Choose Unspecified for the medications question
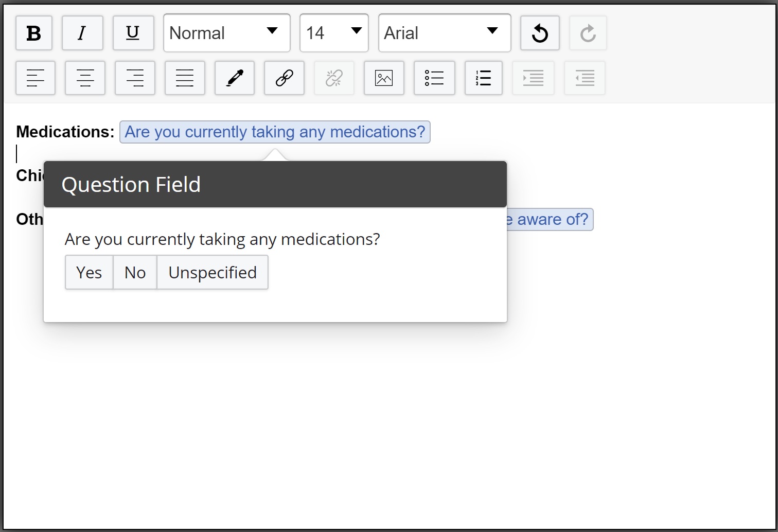Viewport: 778px width, 532px height. 212,272
